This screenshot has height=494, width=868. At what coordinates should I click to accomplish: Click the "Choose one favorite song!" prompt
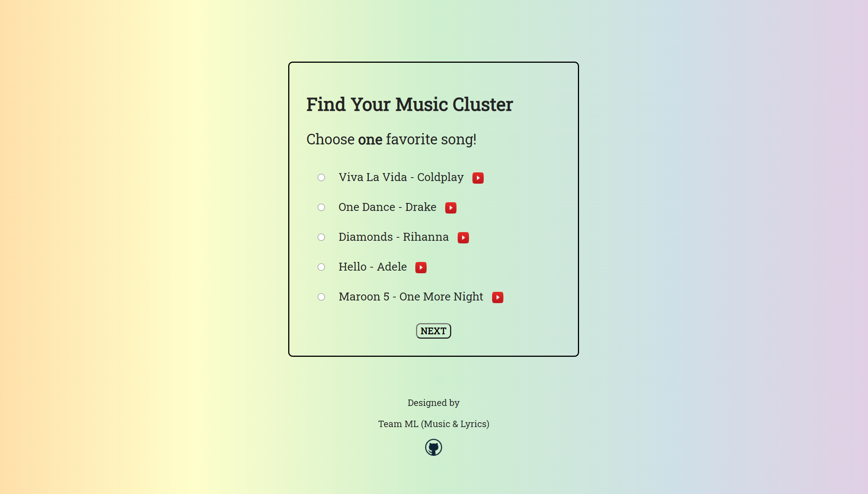(x=391, y=139)
